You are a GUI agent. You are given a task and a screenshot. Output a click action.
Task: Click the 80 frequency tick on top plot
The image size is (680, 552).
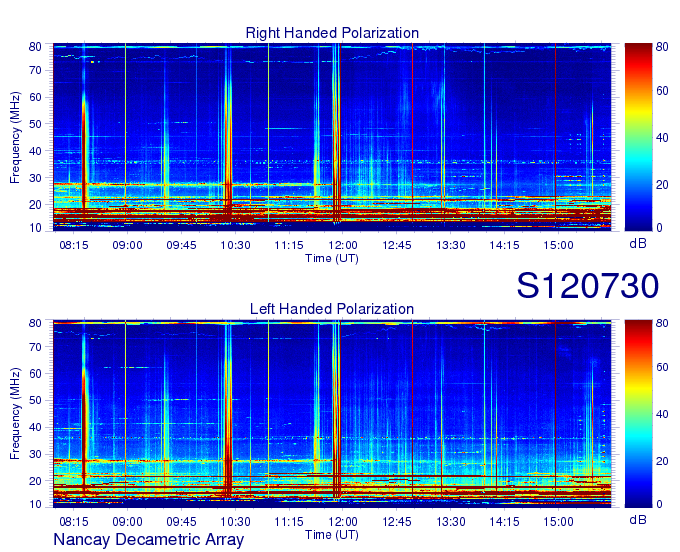tap(35, 46)
